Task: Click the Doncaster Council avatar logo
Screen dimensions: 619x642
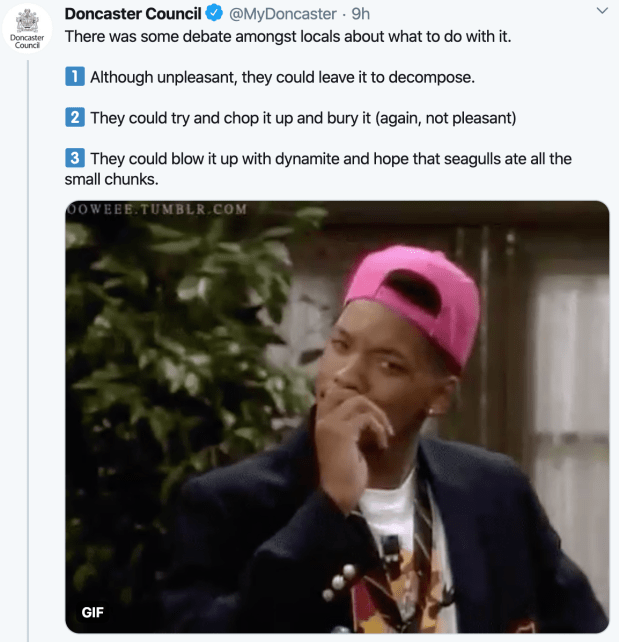Action: tap(27, 29)
